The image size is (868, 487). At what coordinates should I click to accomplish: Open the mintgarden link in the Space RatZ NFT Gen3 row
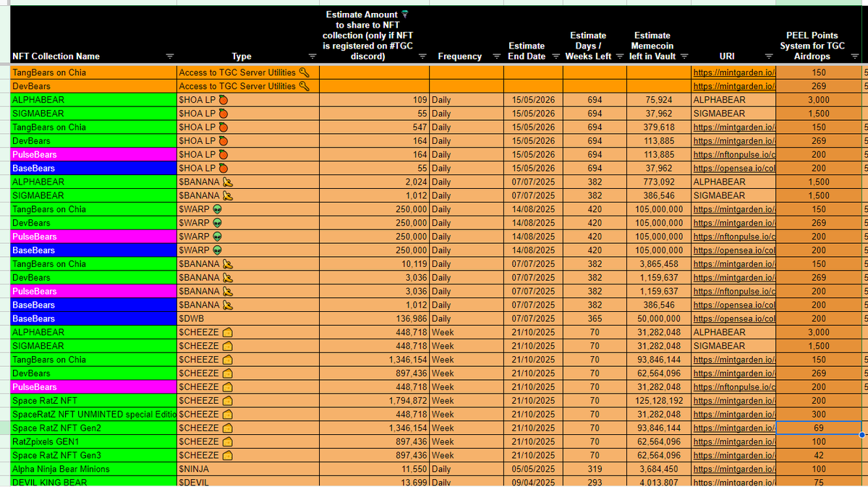734,456
